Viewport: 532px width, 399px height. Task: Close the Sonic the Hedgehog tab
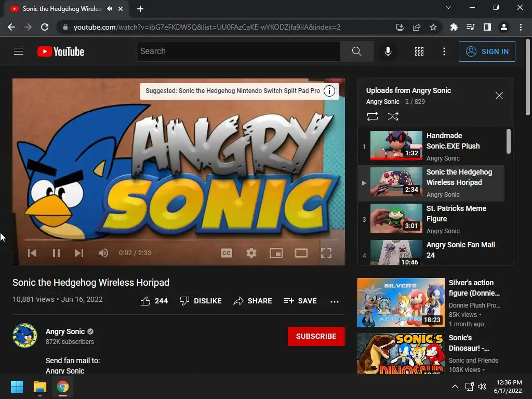click(x=121, y=9)
